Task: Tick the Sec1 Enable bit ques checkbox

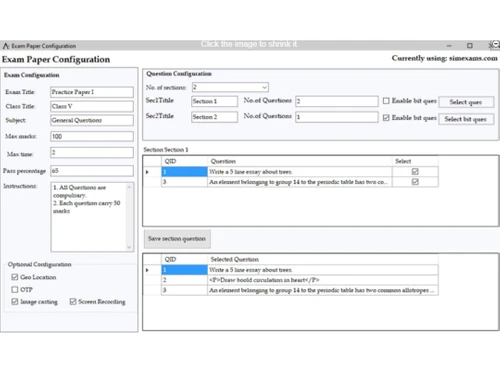Action: (386, 101)
